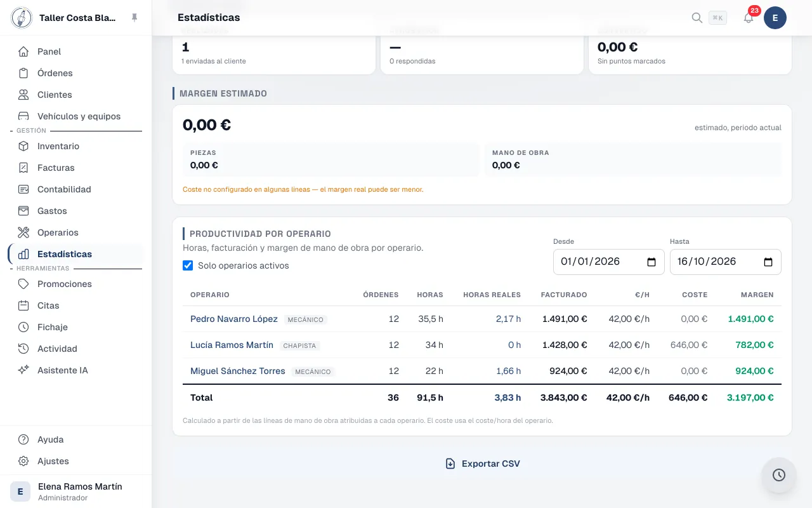Open Ayuda in the sidebar
Image resolution: width=812 pixels, height=508 pixels.
[76, 439]
